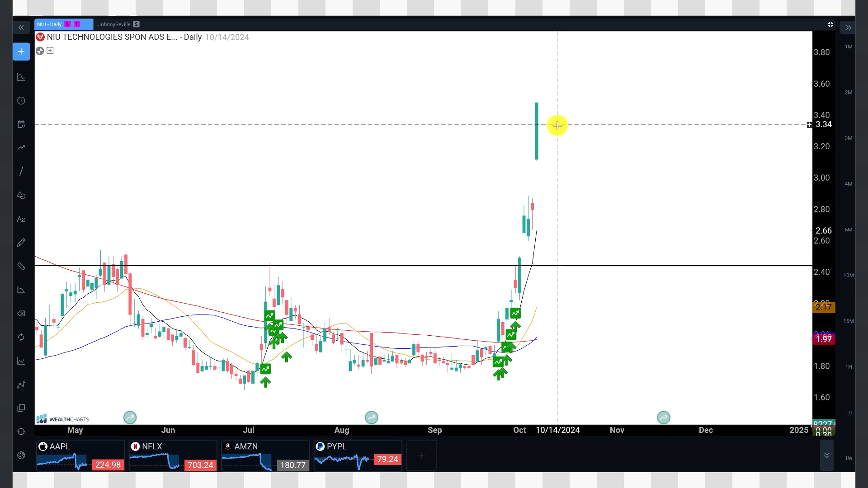Expand right panel with double-chevron
The image size is (868, 488).
[x=849, y=28]
